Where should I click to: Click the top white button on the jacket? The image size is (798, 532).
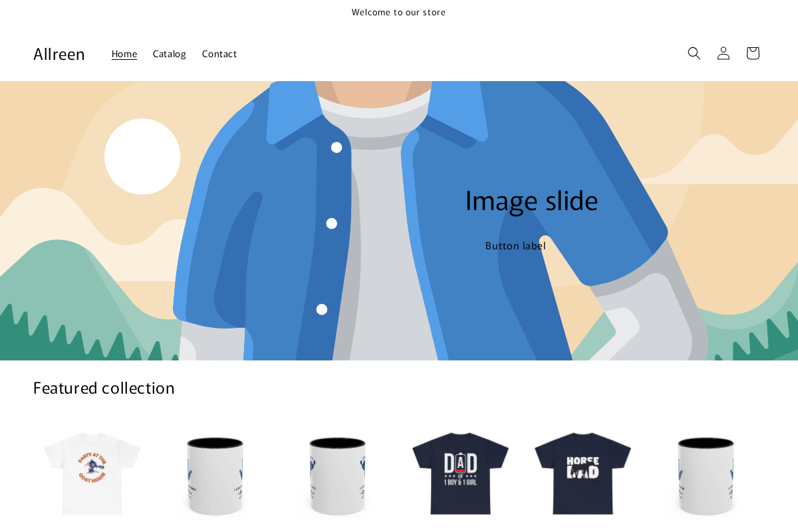[336, 148]
